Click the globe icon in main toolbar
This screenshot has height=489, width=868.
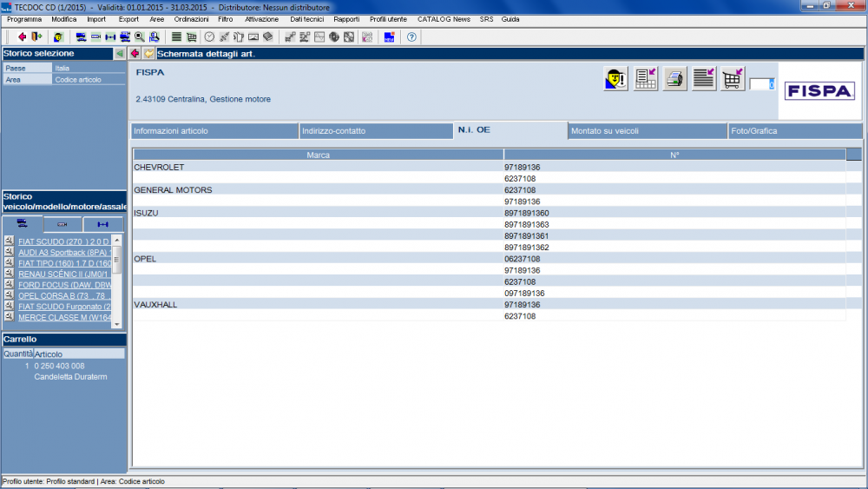point(334,37)
